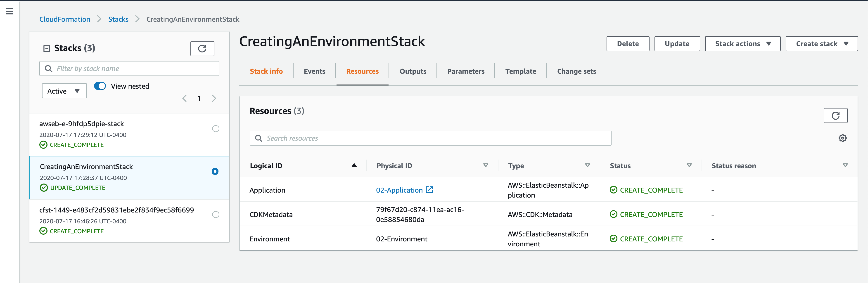The image size is (868, 283).
Task: Open the Stacks breadcrumb link
Action: pyautogui.click(x=118, y=19)
